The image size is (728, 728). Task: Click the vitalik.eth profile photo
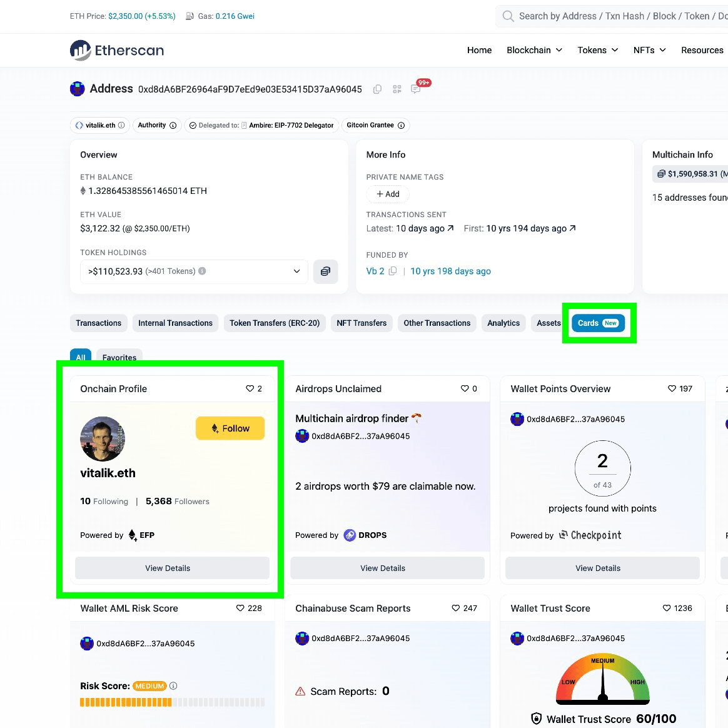tap(103, 439)
